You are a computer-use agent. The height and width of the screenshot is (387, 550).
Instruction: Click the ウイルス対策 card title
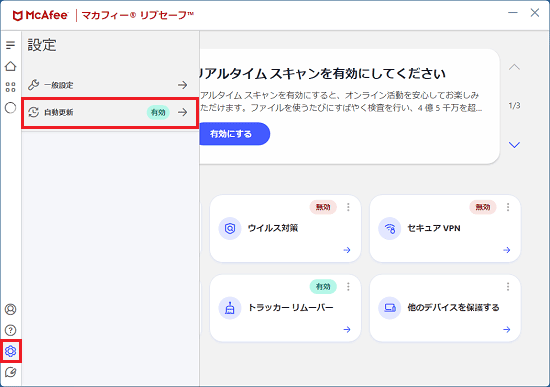[273, 228]
